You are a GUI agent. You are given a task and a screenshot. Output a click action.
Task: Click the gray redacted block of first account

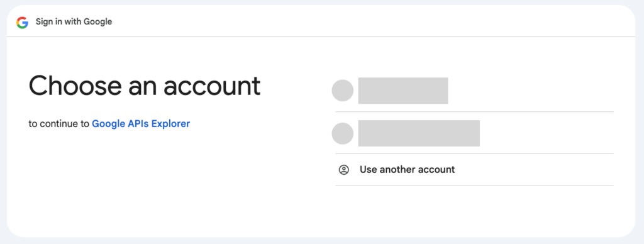403,91
